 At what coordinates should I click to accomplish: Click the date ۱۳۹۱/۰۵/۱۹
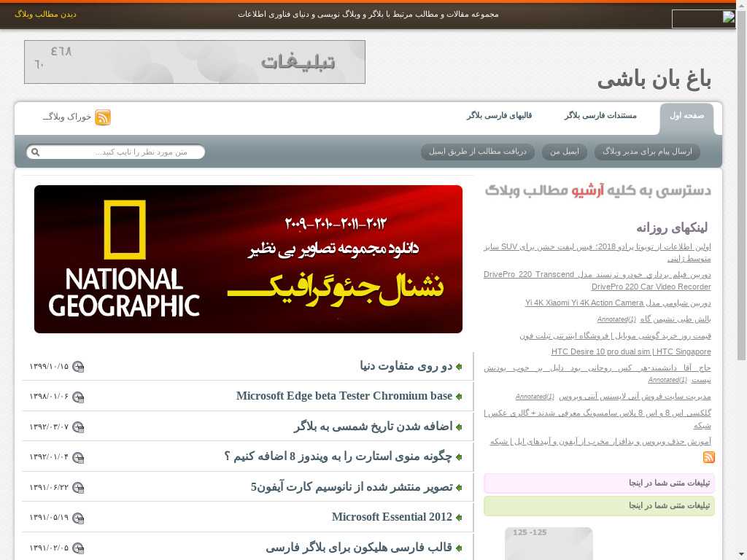[x=49, y=518]
